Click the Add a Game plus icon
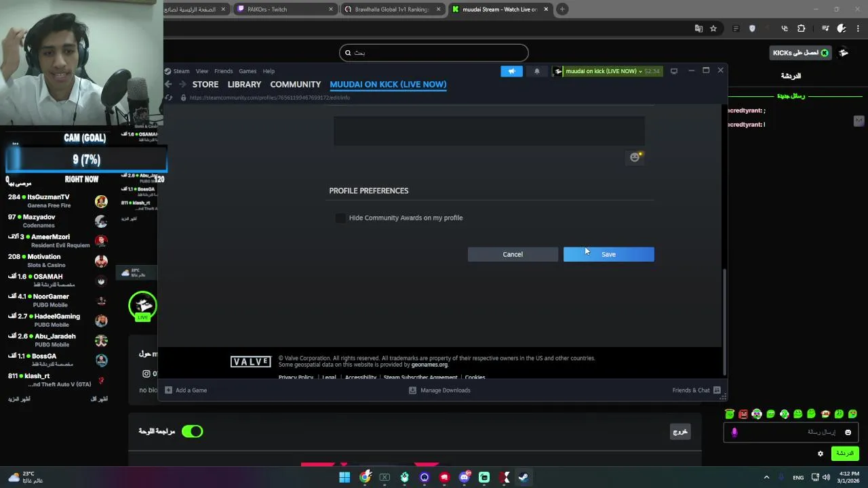 pos(168,390)
